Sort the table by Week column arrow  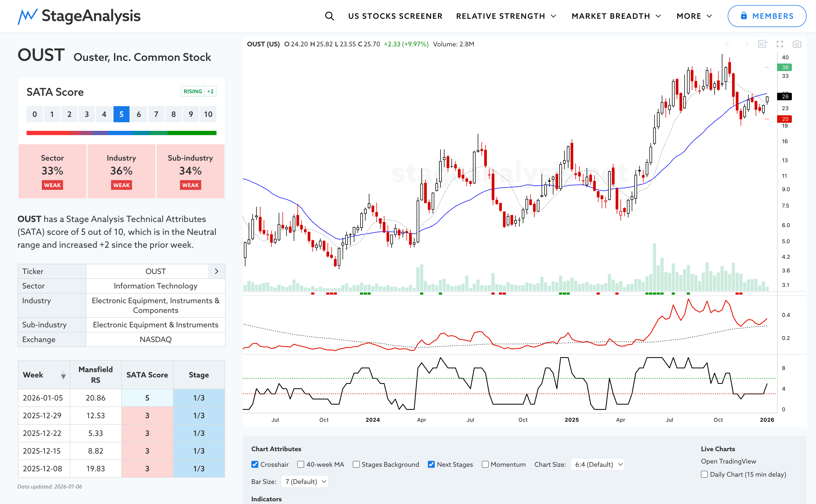point(63,375)
